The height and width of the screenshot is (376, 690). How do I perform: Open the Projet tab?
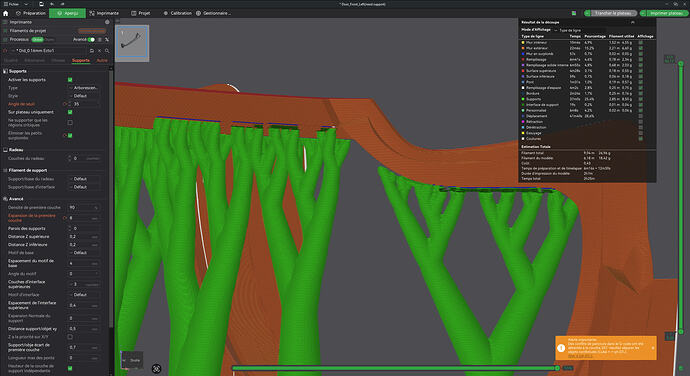coord(140,13)
